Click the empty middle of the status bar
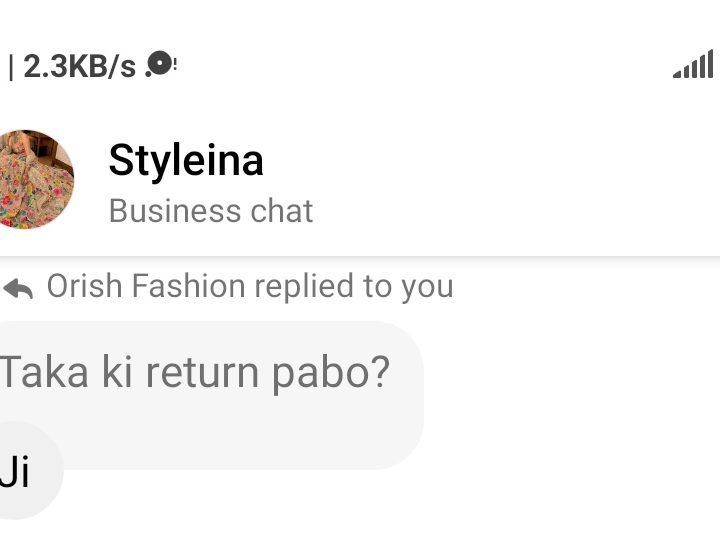Viewport: 720px width, 542px height. tap(420, 66)
